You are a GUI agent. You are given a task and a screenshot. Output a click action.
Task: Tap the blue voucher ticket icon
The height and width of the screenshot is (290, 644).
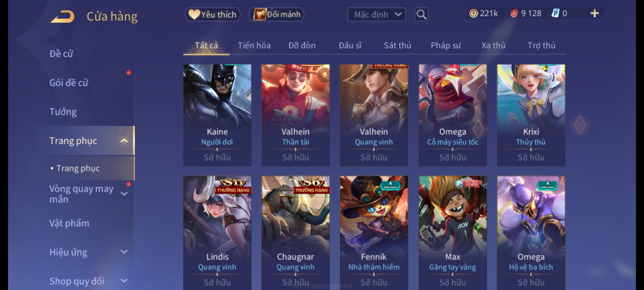(555, 13)
